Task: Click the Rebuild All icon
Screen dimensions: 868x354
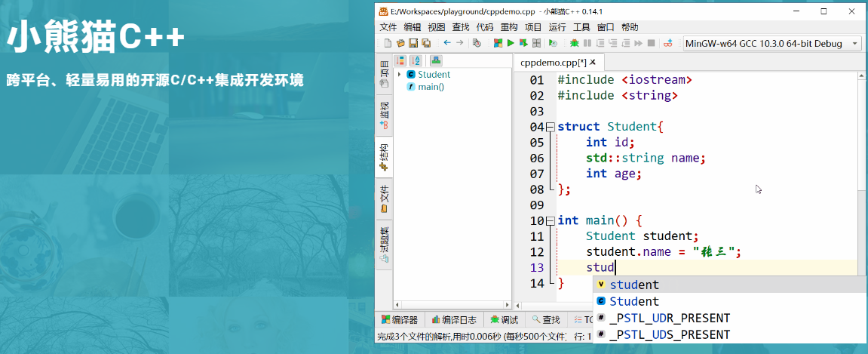Action: click(x=536, y=43)
